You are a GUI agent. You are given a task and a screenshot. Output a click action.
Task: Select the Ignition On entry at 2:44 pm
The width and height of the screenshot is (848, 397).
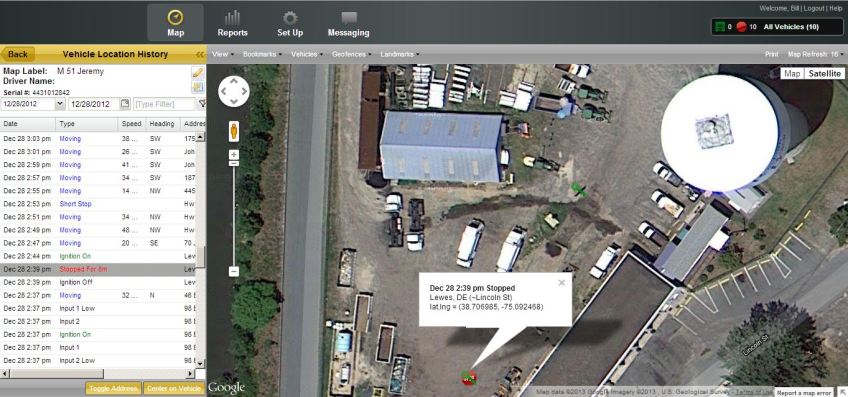point(97,256)
